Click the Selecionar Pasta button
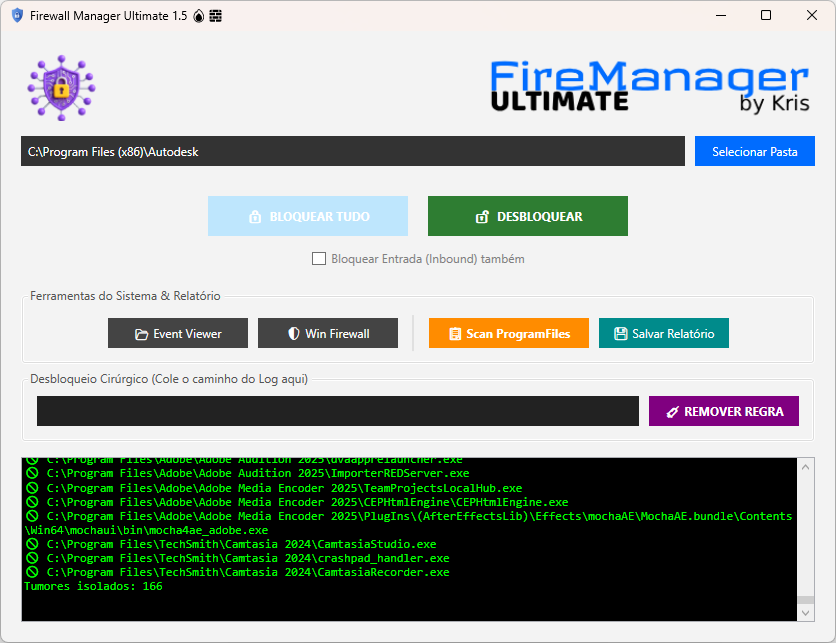Image resolution: width=836 pixels, height=643 pixels. click(x=754, y=151)
